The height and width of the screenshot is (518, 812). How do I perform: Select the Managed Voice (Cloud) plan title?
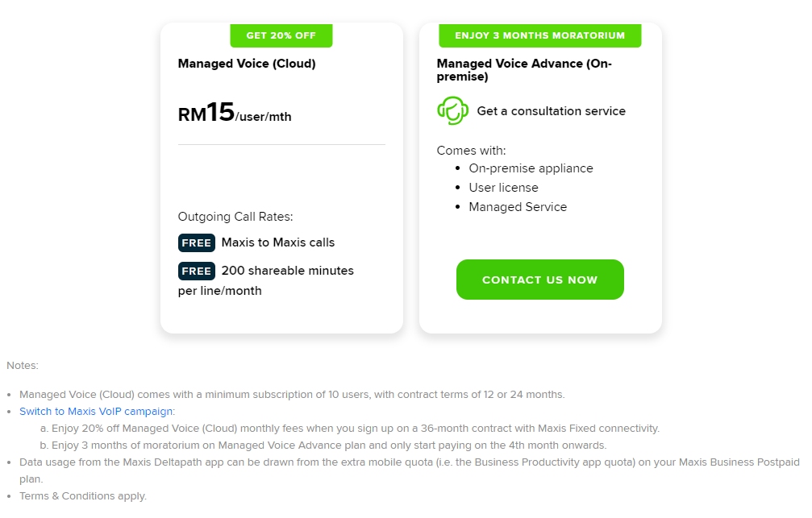[x=247, y=64]
